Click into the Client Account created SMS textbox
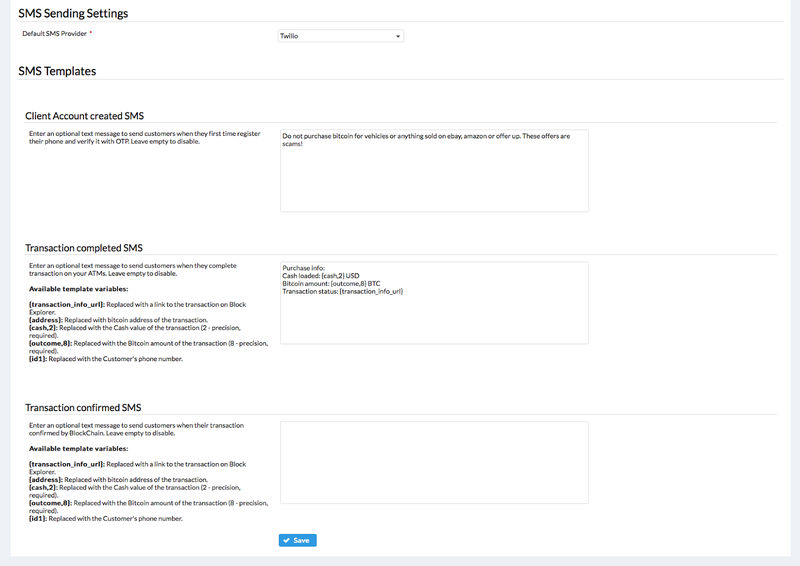 click(x=434, y=175)
